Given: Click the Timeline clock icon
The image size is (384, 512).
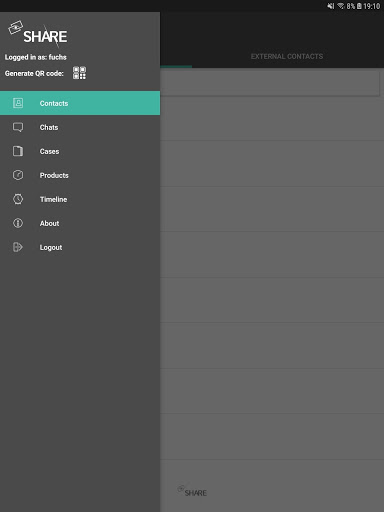Looking at the screenshot, I should [18, 199].
